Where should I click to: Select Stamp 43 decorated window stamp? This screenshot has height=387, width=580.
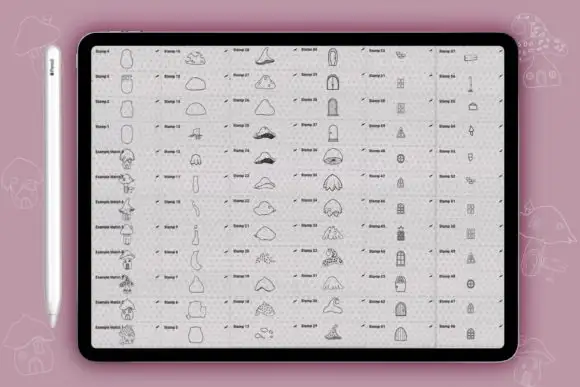(x=401, y=284)
